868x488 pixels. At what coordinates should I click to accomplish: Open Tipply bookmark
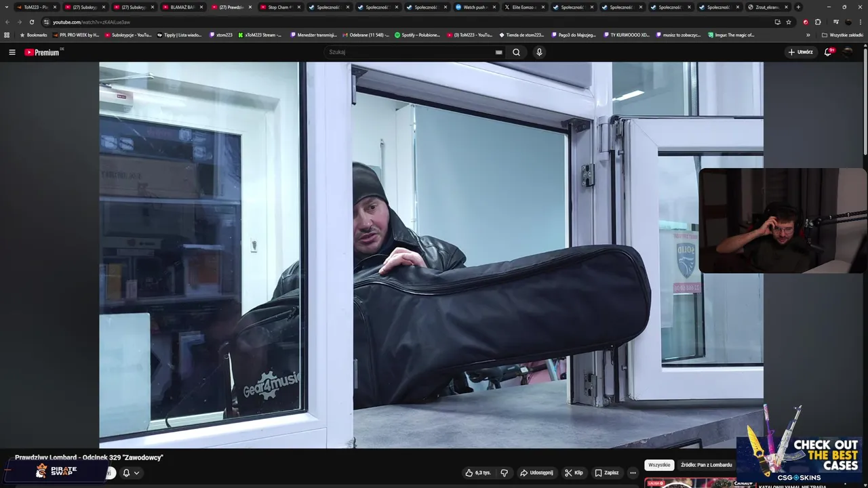tap(180, 35)
